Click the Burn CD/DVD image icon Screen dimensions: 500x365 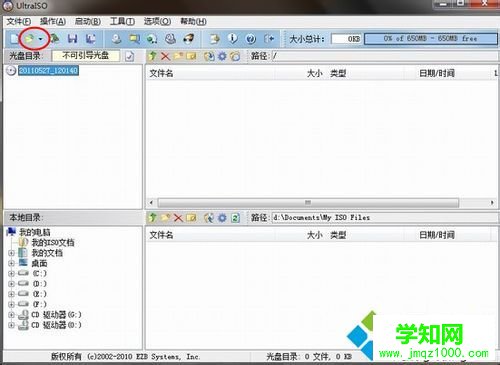point(189,39)
